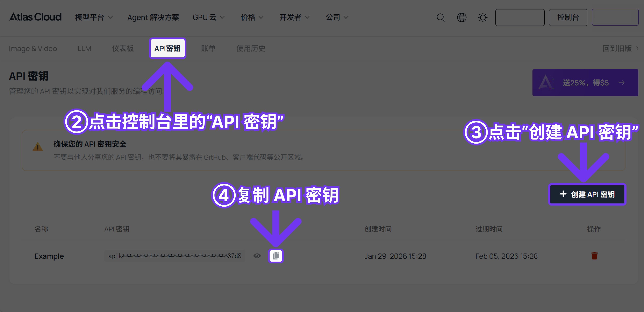This screenshot has height=312, width=644.
Task: Click the search magnifier icon
Action: [x=441, y=18]
